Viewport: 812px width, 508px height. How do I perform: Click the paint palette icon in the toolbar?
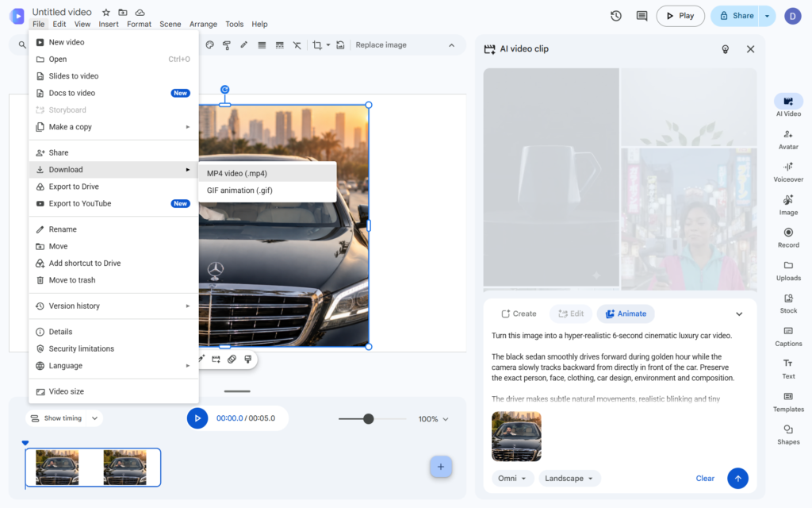click(x=209, y=45)
